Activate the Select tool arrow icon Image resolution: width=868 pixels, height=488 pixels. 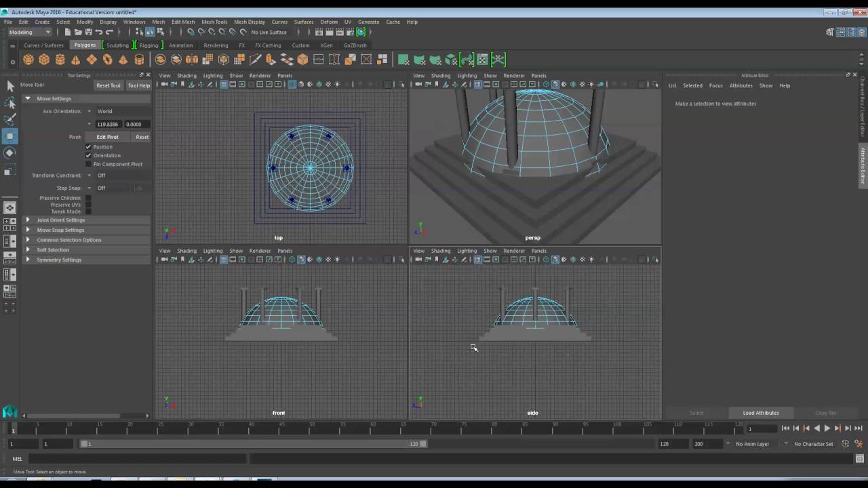[x=9, y=85]
